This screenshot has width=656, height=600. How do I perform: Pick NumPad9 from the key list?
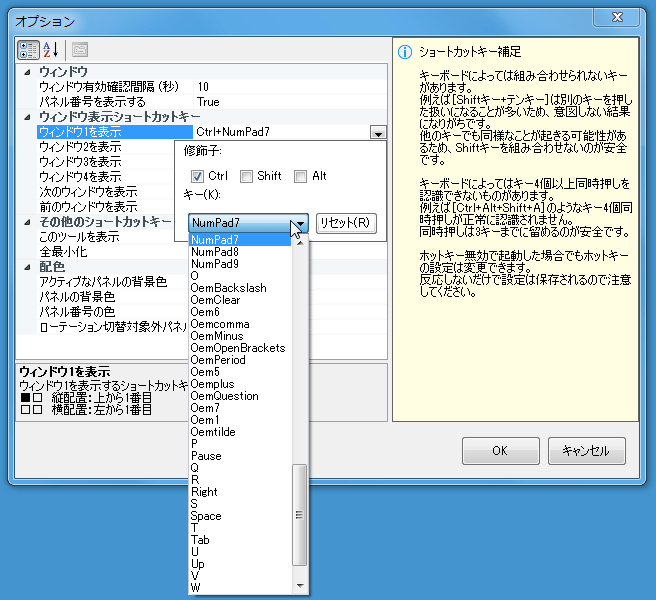tap(214, 264)
